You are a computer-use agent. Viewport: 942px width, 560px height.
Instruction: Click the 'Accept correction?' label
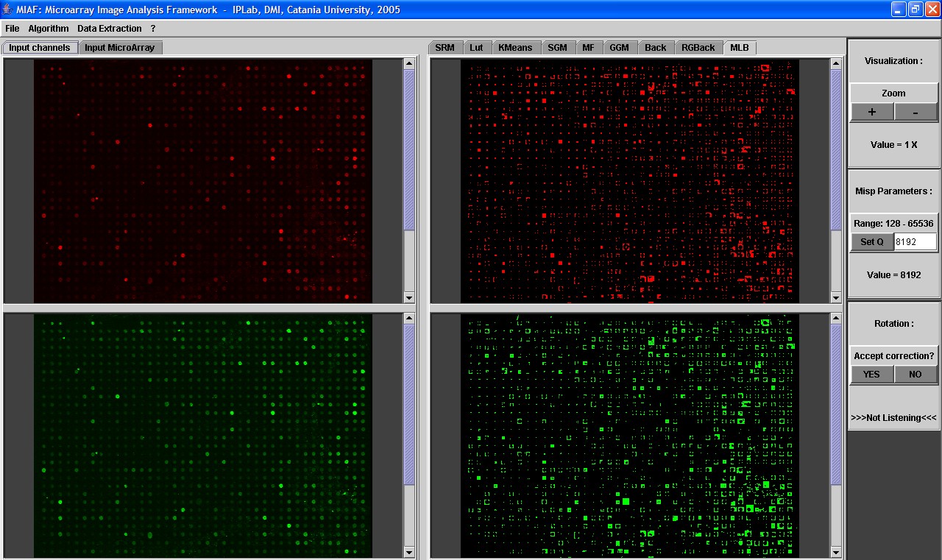[x=894, y=355]
